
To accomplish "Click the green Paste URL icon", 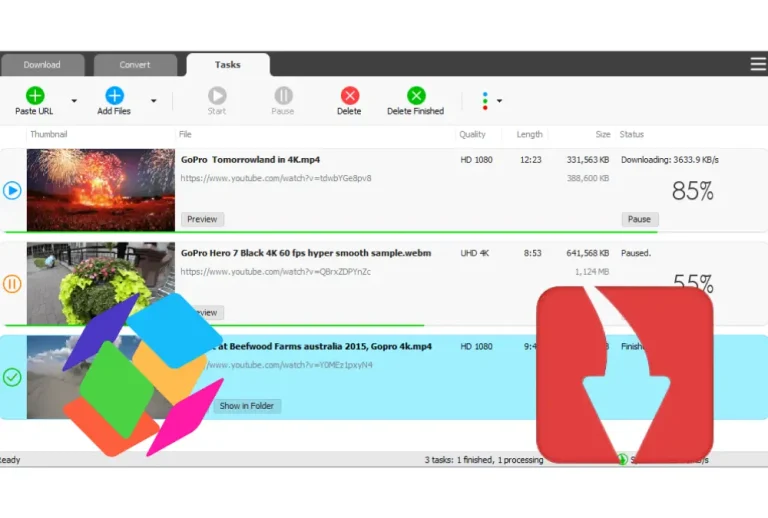I will pyautogui.click(x=35, y=95).
